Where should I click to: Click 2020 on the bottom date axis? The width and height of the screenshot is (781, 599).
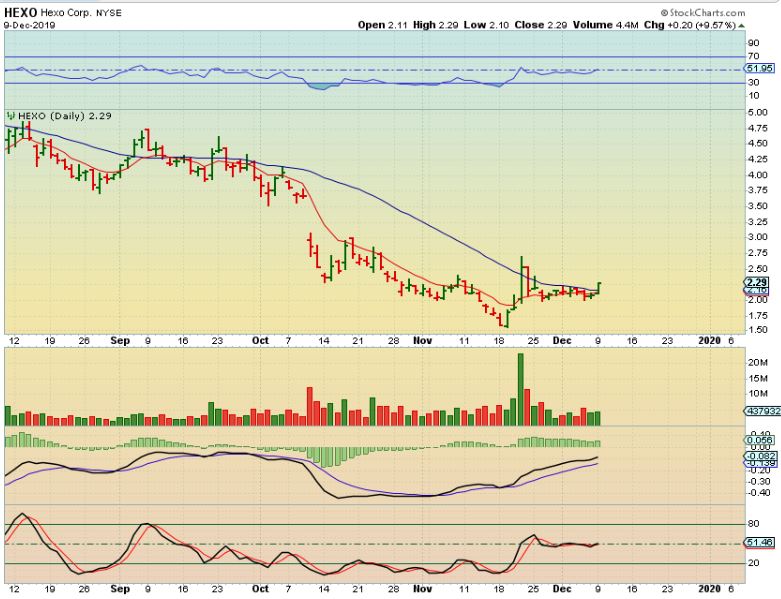710,589
